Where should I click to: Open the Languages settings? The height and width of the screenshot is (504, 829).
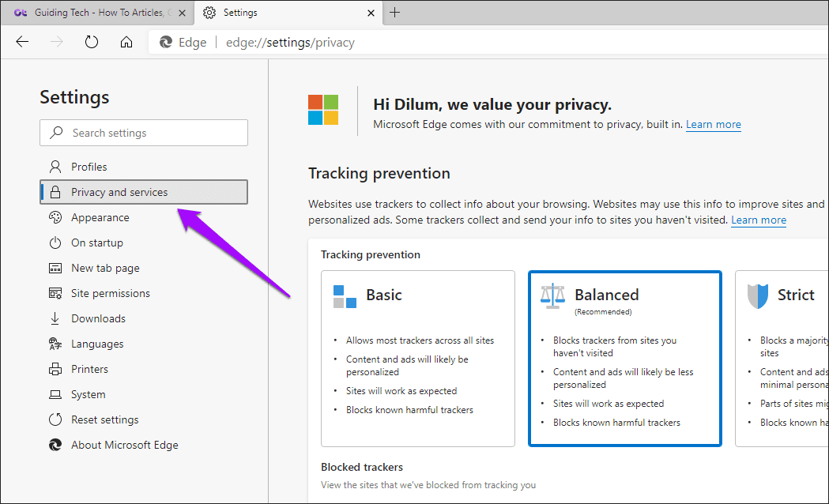click(144, 344)
